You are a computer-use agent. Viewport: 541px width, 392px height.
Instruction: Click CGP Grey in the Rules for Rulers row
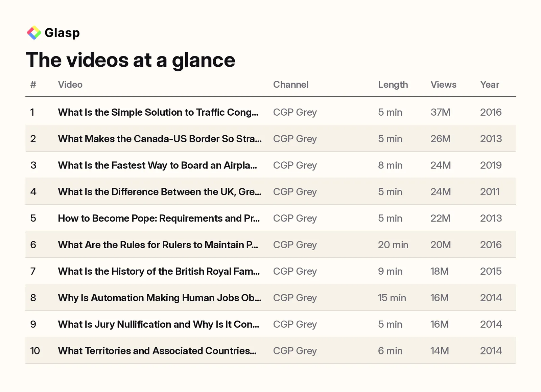pyautogui.click(x=295, y=245)
